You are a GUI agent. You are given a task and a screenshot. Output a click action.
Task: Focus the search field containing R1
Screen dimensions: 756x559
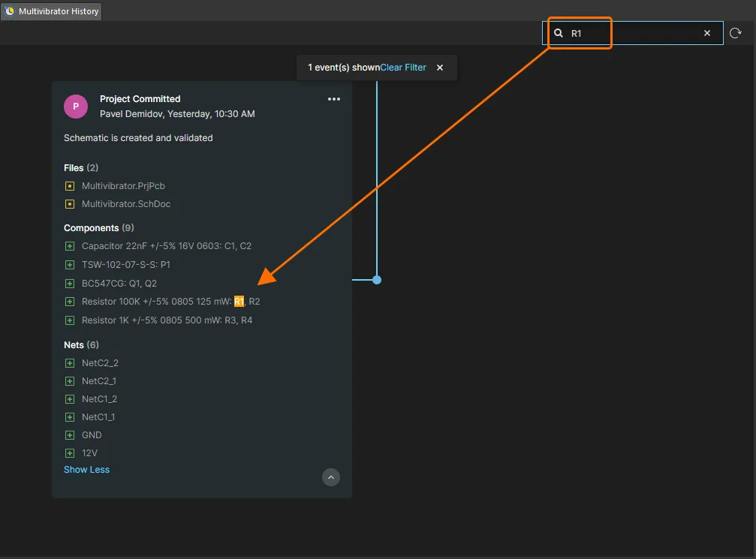tap(633, 33)
